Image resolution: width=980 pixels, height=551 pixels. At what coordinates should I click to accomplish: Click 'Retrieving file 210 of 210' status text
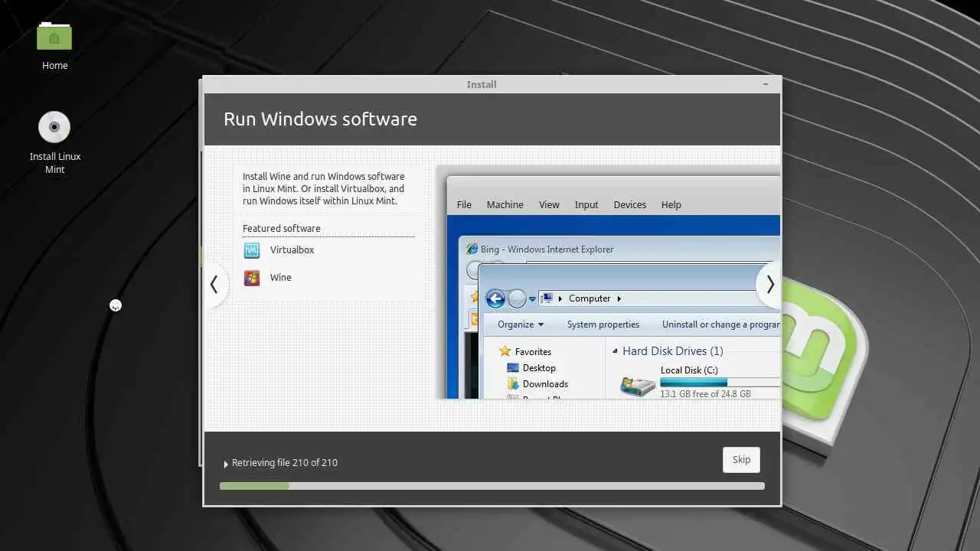285,463
